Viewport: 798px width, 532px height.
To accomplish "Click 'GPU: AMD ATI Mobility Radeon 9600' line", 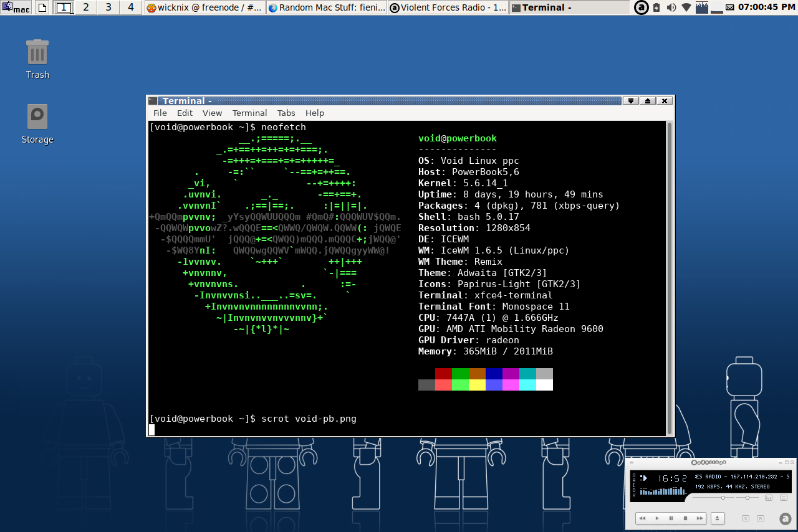I will (511, 329).
